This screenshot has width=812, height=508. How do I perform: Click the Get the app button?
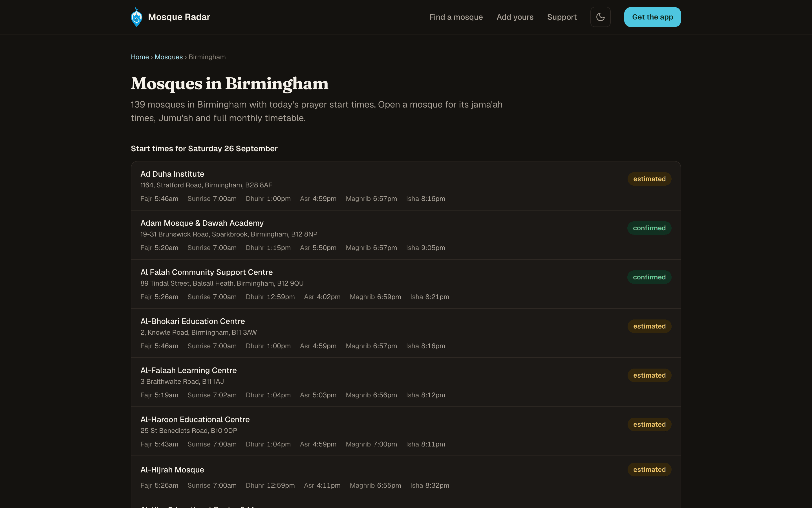(652, 17)
